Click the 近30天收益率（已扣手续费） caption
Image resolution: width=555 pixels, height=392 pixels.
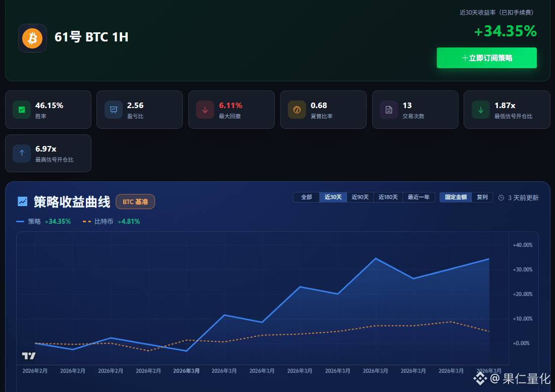click(x=496, y=13)
